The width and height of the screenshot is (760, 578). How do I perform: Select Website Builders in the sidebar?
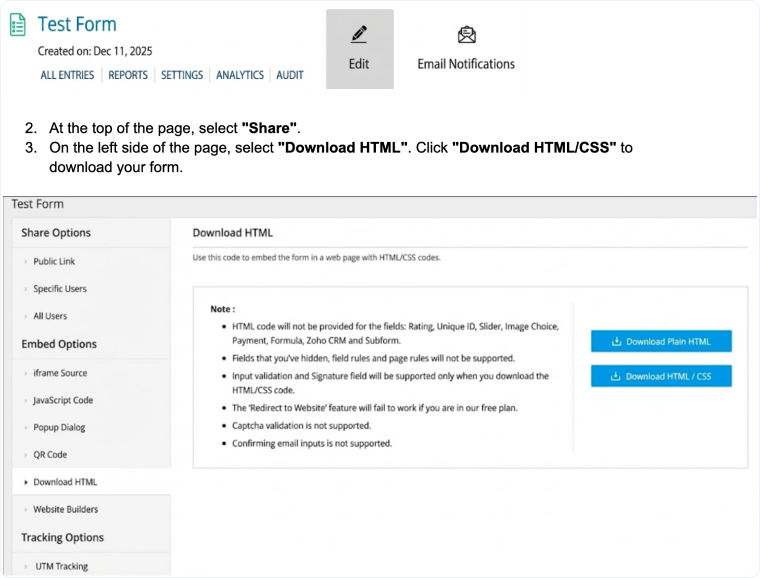point(65,509)
